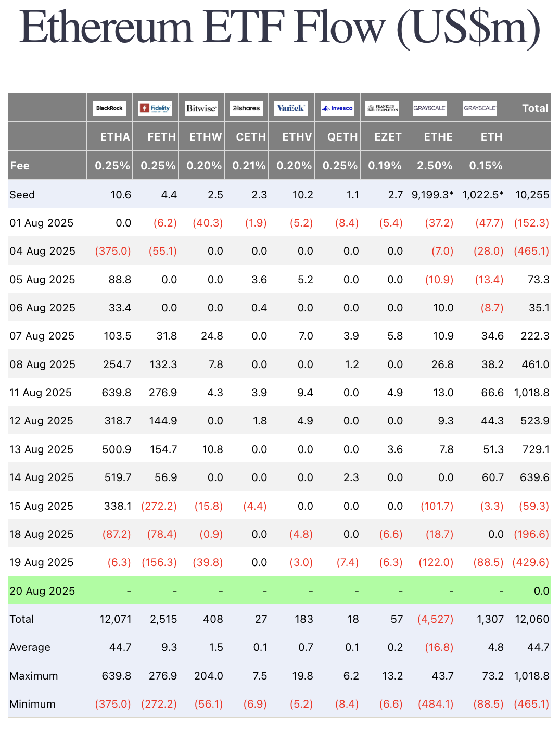The height and width of the screenshot is (729, 560).
Task: Click the Total summary row label
Action: (x=22, y=619)
